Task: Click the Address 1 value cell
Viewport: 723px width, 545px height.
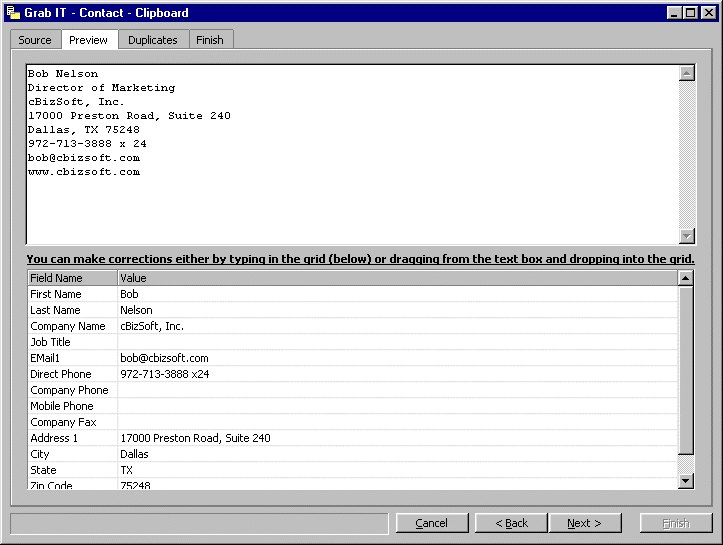Action: click(x=397, y=438)
